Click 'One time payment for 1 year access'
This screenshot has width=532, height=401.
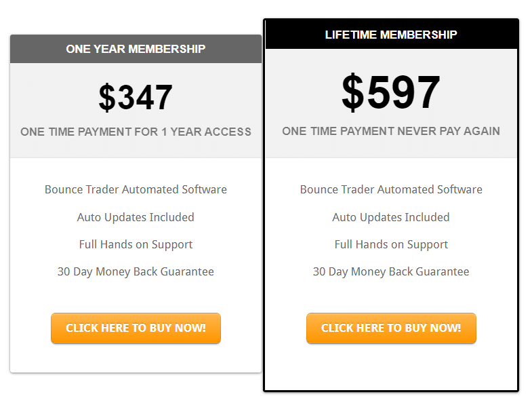pyautogui.click(x=136, y=132)
